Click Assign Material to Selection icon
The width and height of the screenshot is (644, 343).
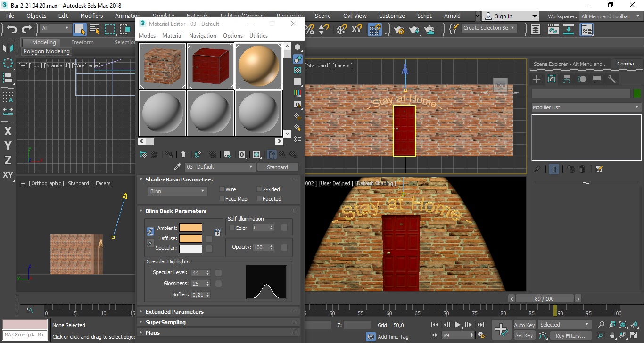[169, 155]
